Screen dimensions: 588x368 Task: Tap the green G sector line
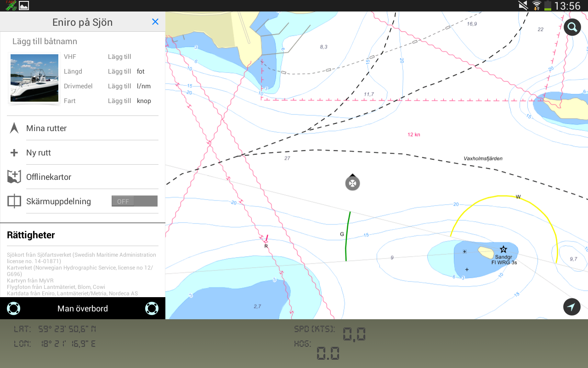(348, 236)
